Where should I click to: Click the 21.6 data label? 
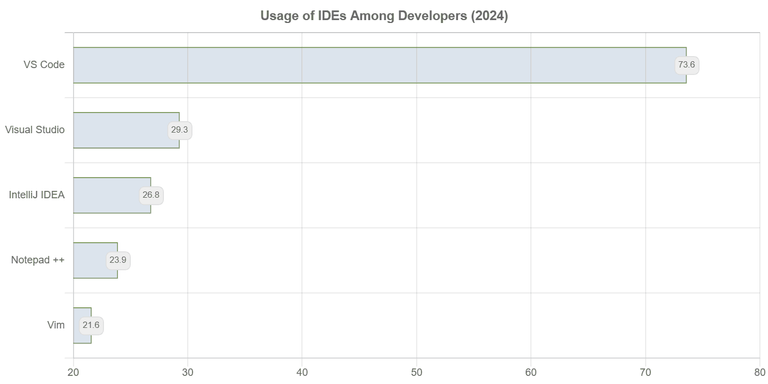click(92, 325)
